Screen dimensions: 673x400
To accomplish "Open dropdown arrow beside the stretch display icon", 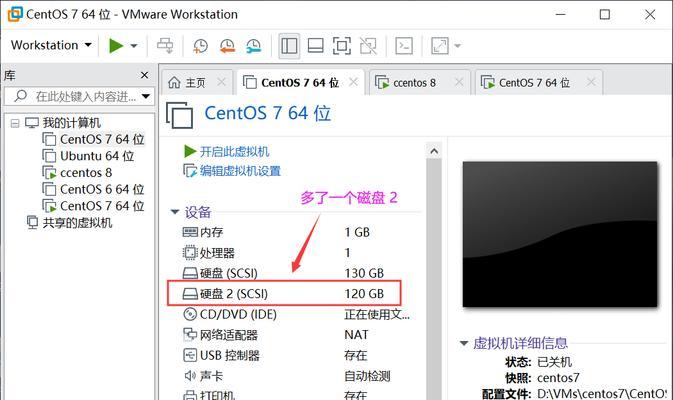I will (x=458, y=45).
